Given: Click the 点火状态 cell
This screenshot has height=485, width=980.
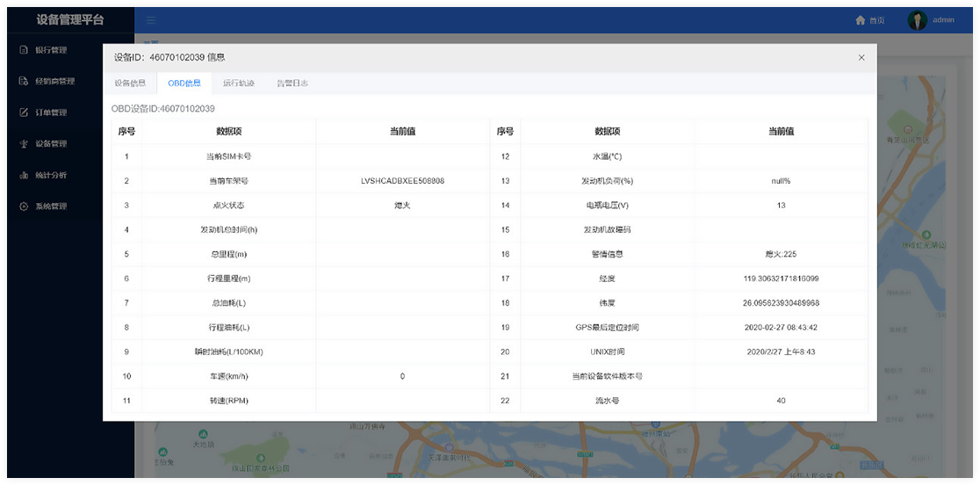Looking at the screenshot, I should (x=228, y=205).
